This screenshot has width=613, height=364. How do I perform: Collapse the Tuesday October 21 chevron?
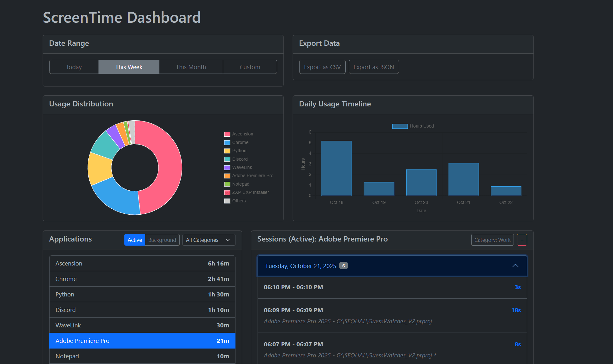515,266
